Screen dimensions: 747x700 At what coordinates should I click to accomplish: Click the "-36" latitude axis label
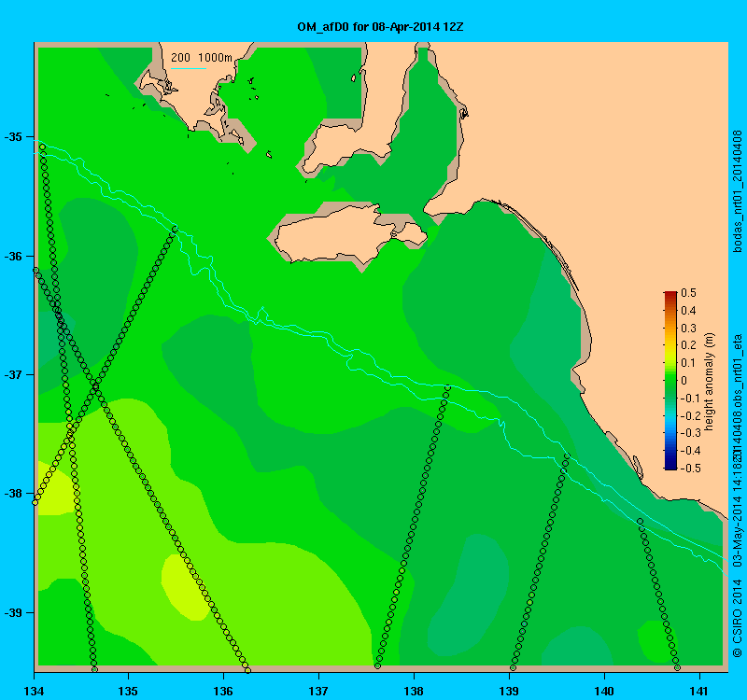[x=13, y=256]
